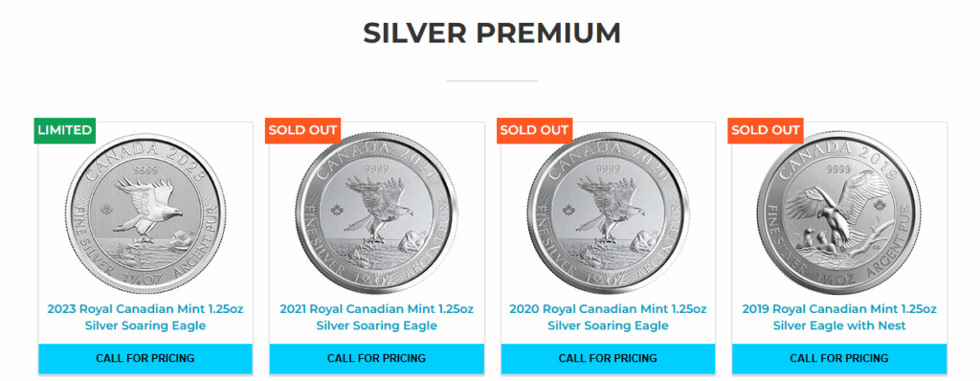Open the 2023 Soaring Eagle coin image
Screen dimensions: 980x381
pos(145,214)
